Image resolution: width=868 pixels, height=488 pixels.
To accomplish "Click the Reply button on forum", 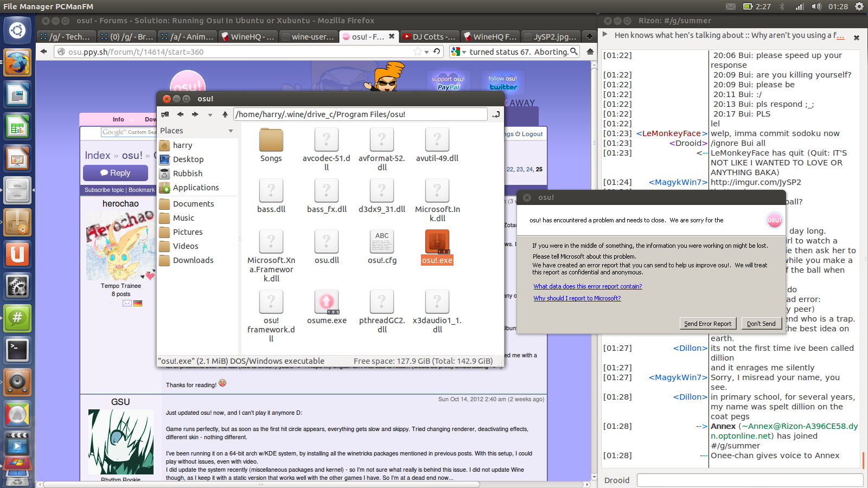I will 115,173.
